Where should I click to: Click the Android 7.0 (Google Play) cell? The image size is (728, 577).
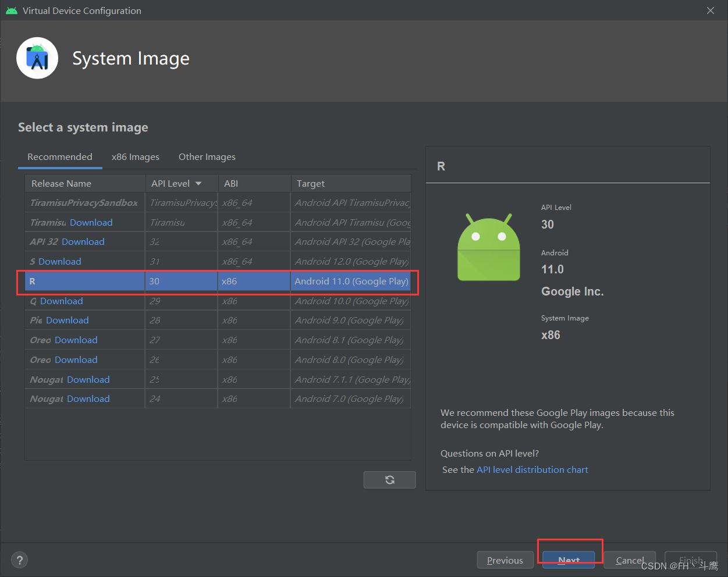[351, 399]
